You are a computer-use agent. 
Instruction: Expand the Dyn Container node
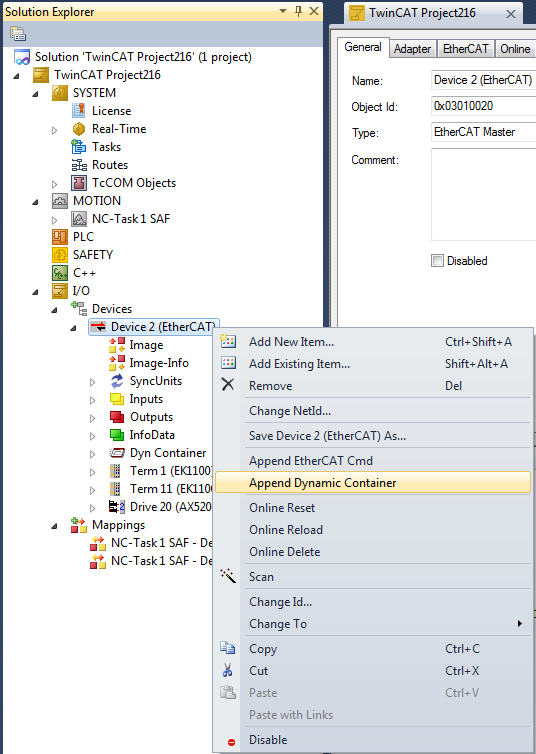(92, 454)
